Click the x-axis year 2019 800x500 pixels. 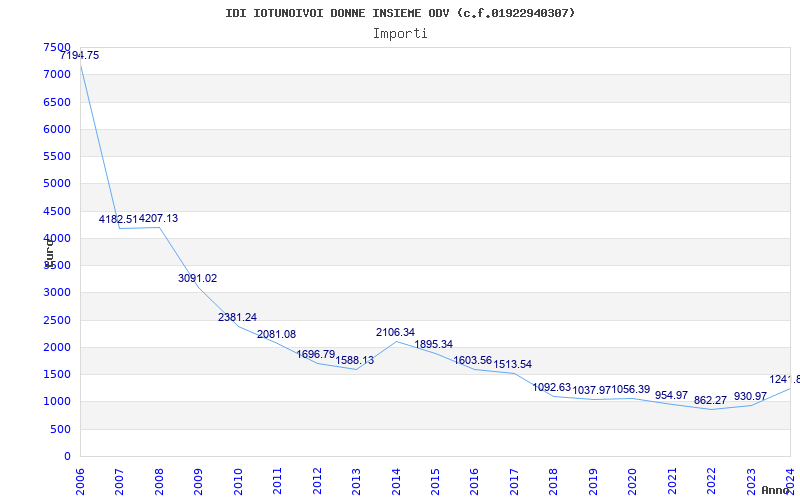pyautogui.click(x=593, y=482)
